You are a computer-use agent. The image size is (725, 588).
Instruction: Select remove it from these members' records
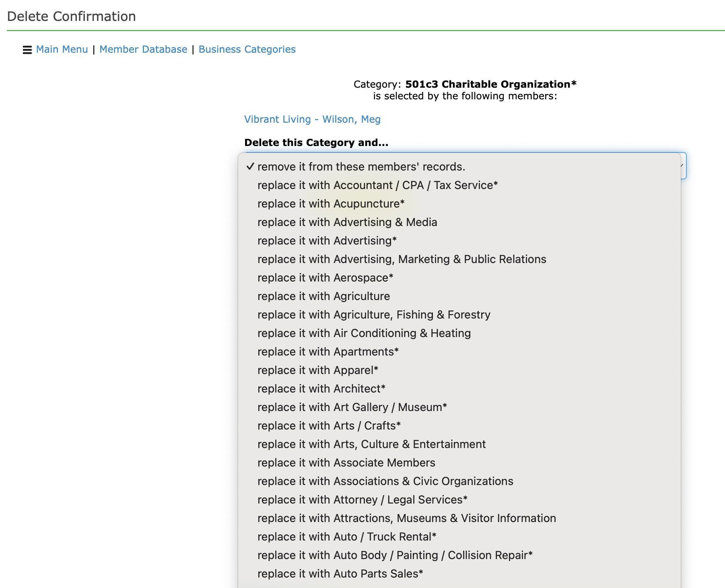tap(361, 167)
